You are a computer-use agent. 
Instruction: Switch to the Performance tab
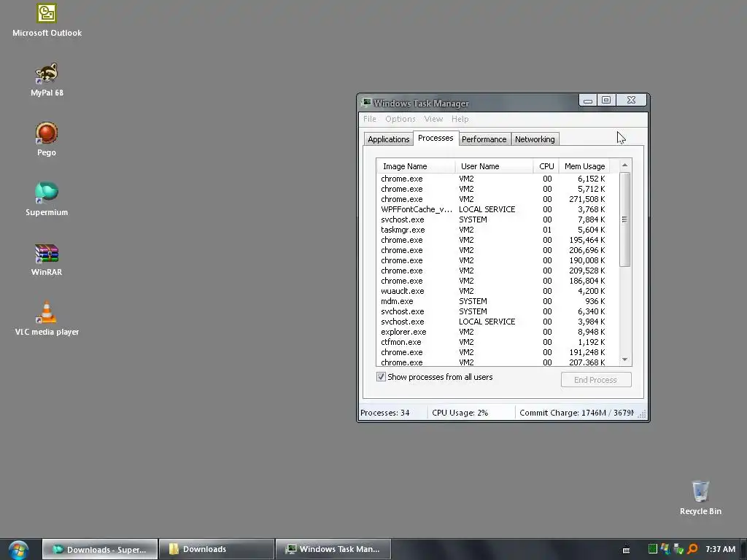484,139
